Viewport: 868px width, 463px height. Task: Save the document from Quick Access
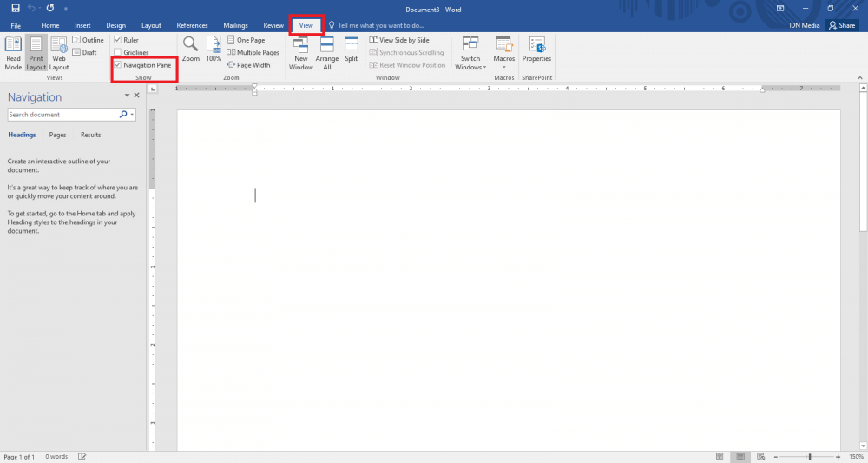16,9
